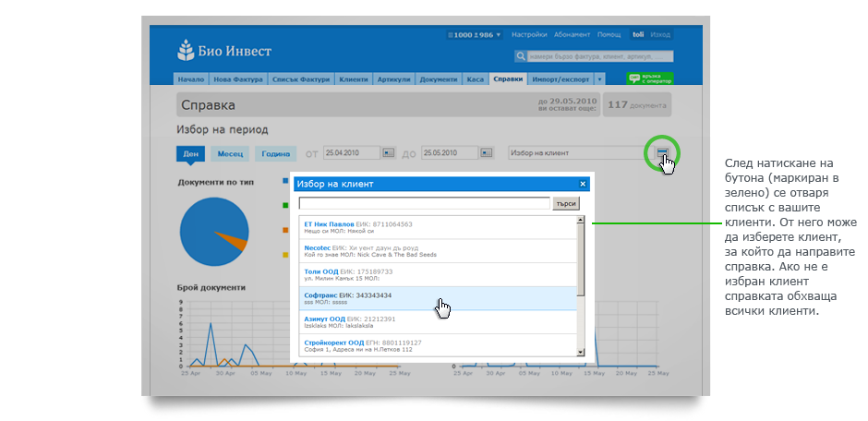Open the 'Клиенти' tab
This screenshot has width=868, height=421.
[x=354, y=80]
